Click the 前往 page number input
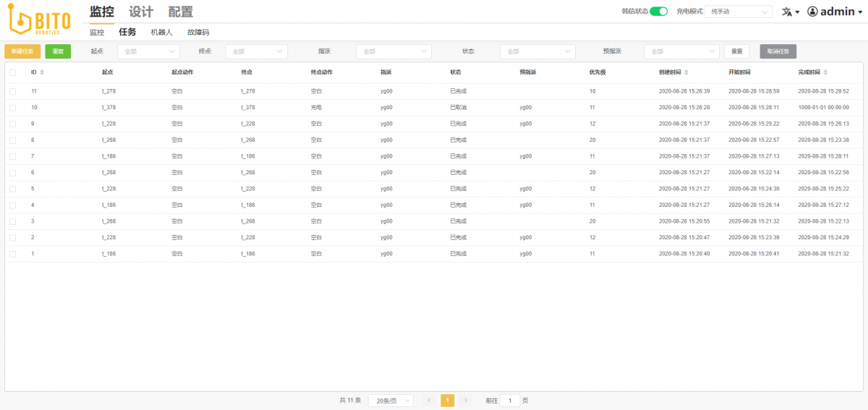 (510, 400)
